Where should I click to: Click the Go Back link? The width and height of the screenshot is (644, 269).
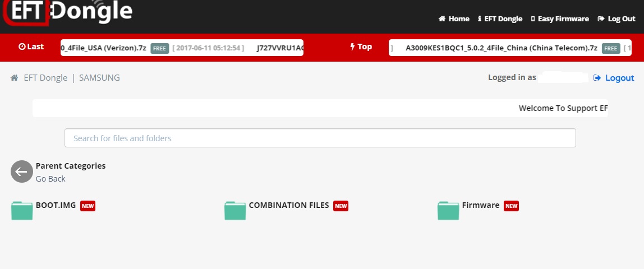50,179
